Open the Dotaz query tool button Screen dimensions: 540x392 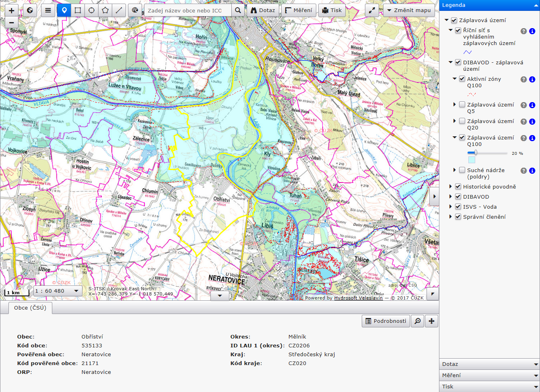[x=263, y=10]
